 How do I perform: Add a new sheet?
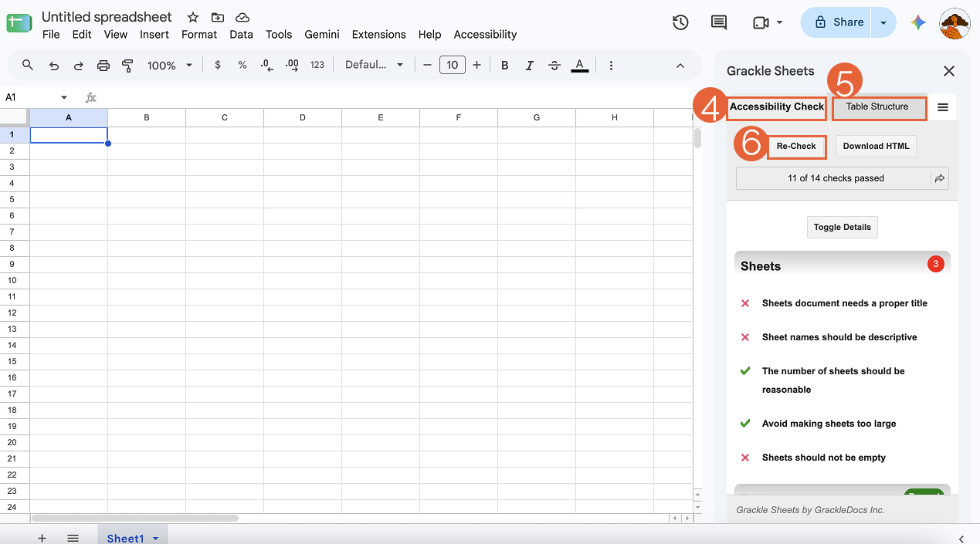click(42, 538)
